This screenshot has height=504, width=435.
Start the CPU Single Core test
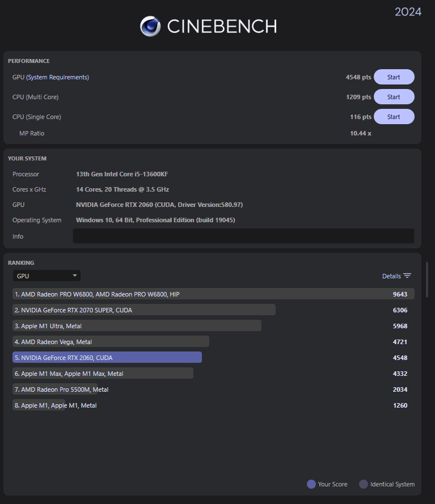pos(394,117)
